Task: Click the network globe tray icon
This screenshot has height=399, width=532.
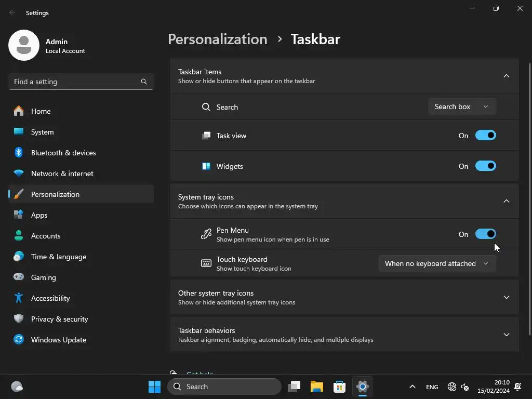Action: (x=451, y=387)
